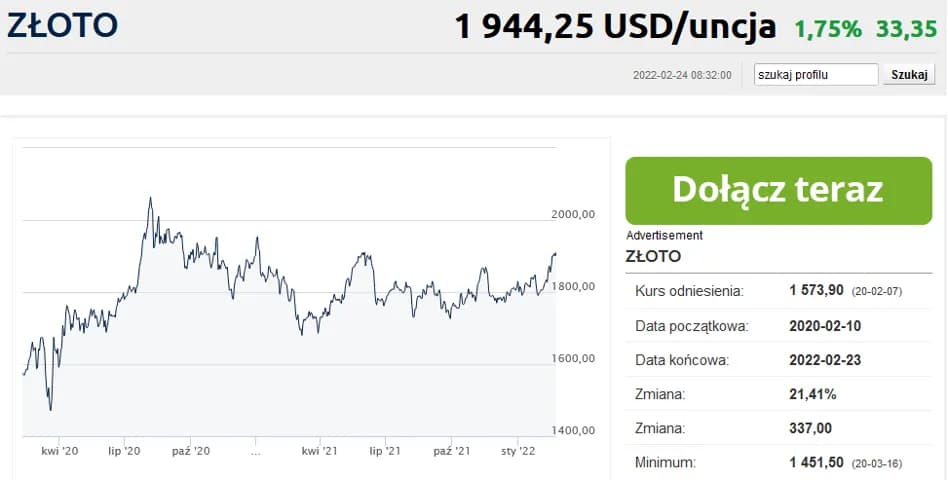Click the Minimum row label
Screen dimensions: 948x480
[x=668, y=462]
